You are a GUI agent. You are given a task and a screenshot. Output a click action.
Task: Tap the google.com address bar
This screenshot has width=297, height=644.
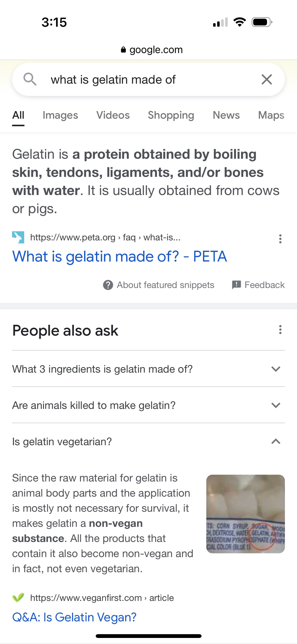point(156,50)
